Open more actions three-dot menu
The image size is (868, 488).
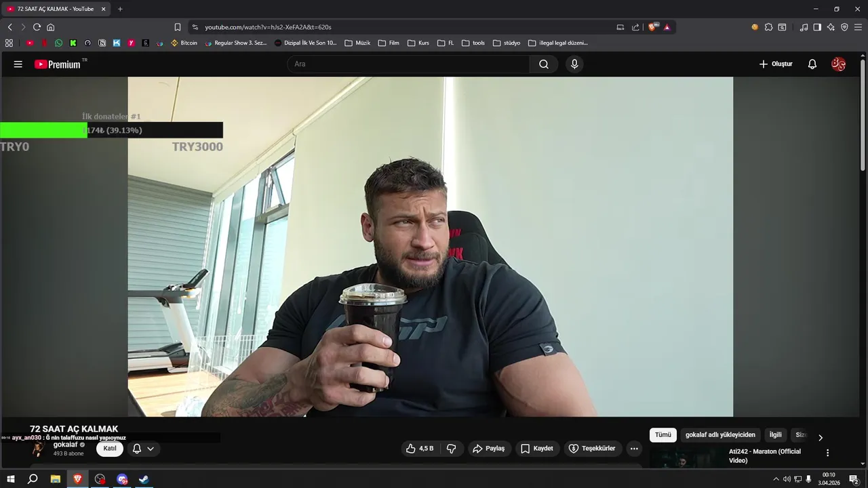(x=634, y=449)
